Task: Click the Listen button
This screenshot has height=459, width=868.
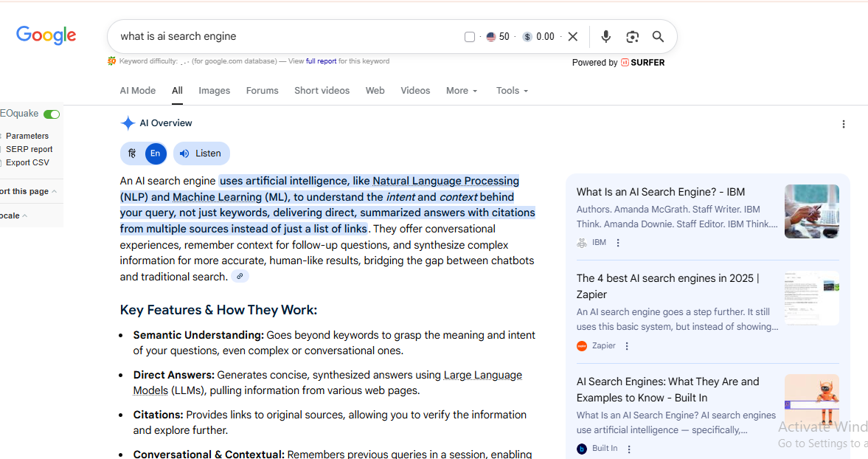Action: pos(201,153)
